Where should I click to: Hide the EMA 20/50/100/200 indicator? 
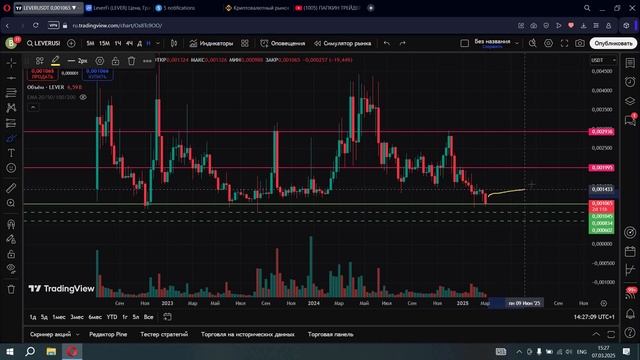click(83, 97)
